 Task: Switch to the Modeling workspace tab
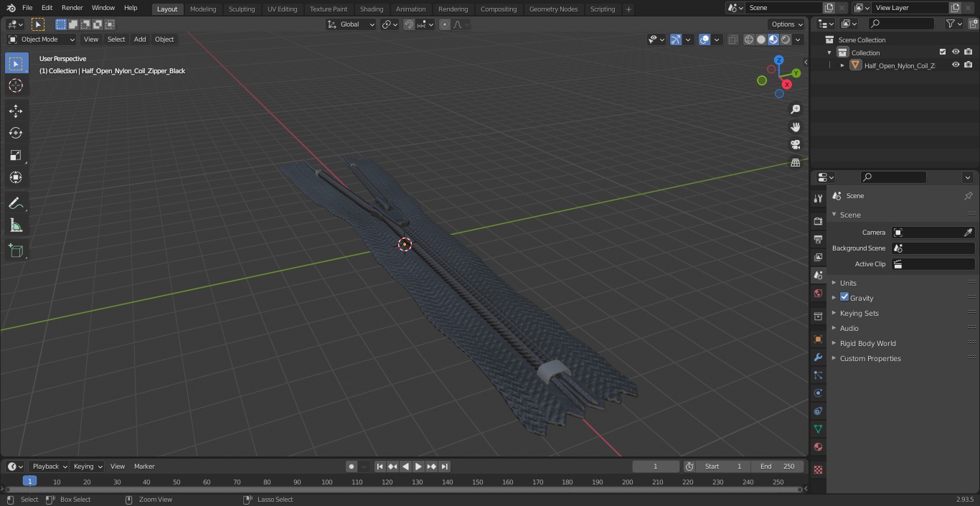(x=203, y=9)
